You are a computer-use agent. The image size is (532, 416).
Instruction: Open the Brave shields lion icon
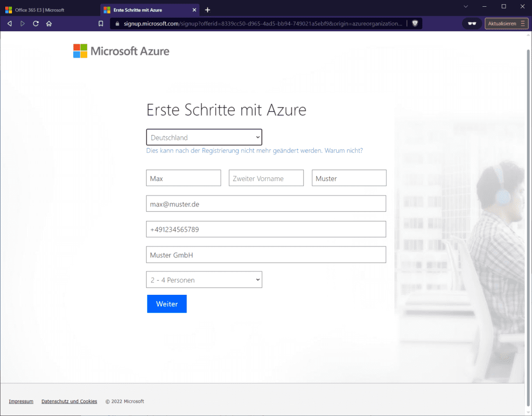point(415,23)
